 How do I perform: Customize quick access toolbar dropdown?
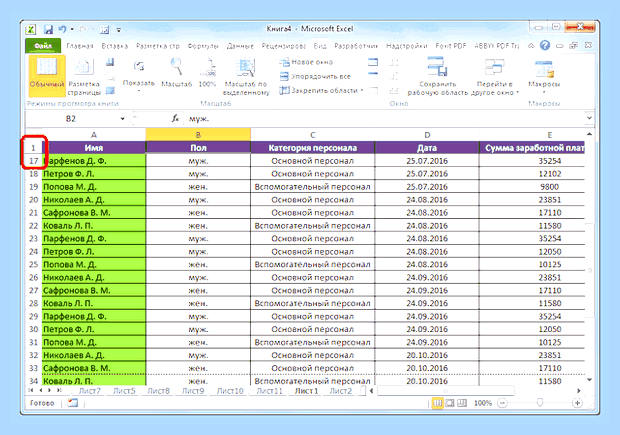pyautogui.click(x=119, y=30)
